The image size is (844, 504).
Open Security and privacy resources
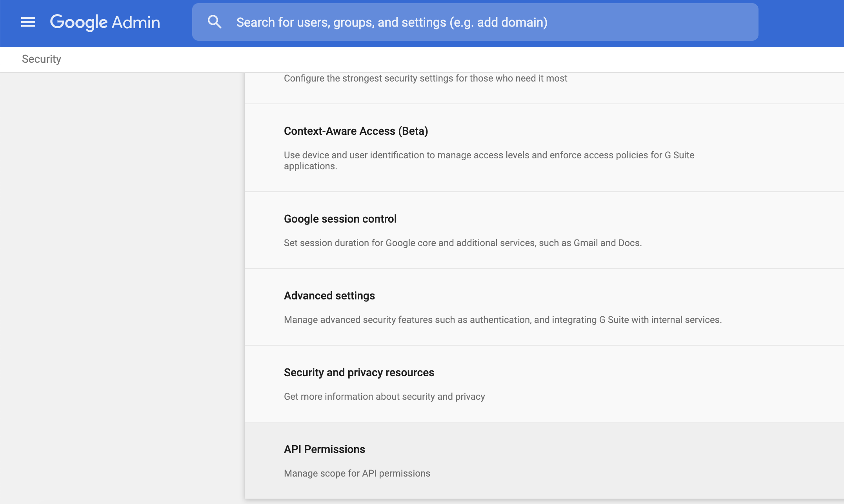[x=359, y=373]
